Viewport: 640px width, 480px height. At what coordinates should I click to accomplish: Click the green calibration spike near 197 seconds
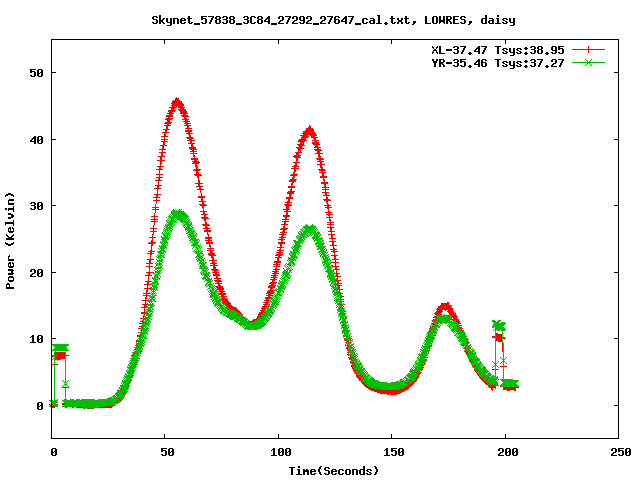coord(499,326)
